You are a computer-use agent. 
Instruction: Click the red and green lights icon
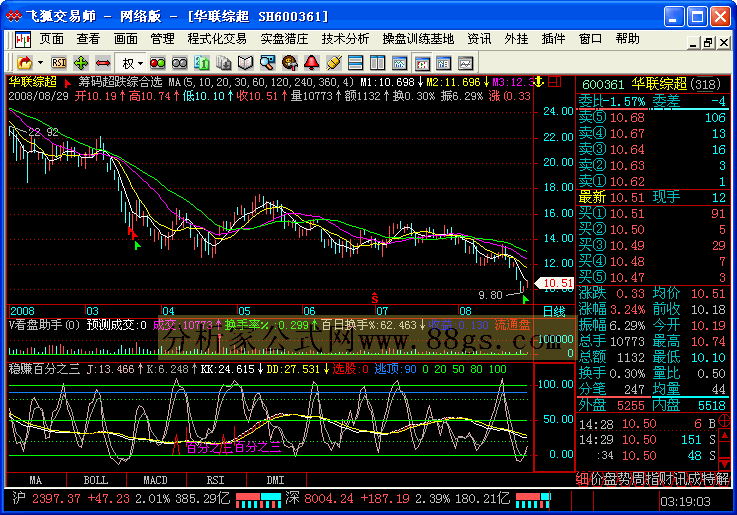[x=157, y=62]
